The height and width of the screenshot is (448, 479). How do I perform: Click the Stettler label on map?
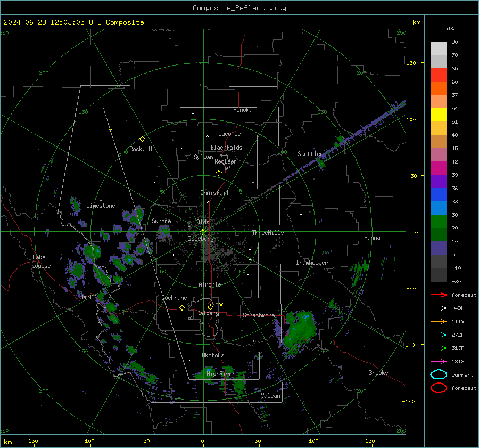point(310,154)
